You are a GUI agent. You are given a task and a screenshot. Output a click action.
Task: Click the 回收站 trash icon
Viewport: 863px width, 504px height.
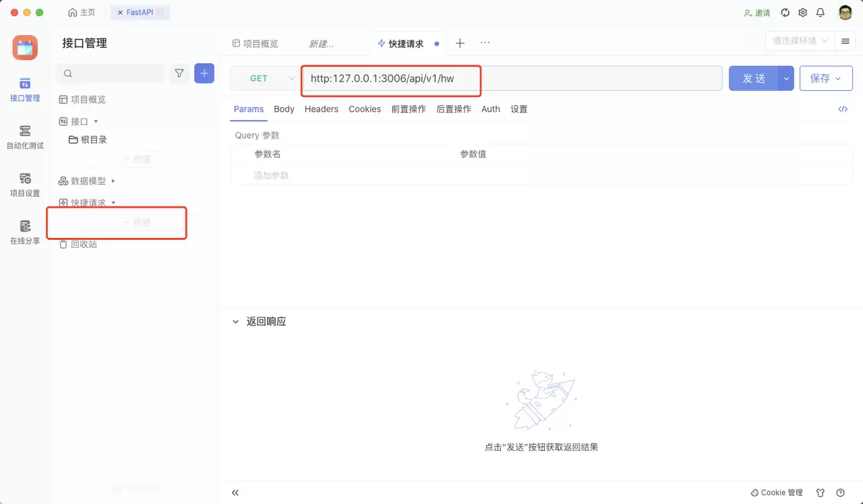[x=63, y=244]
